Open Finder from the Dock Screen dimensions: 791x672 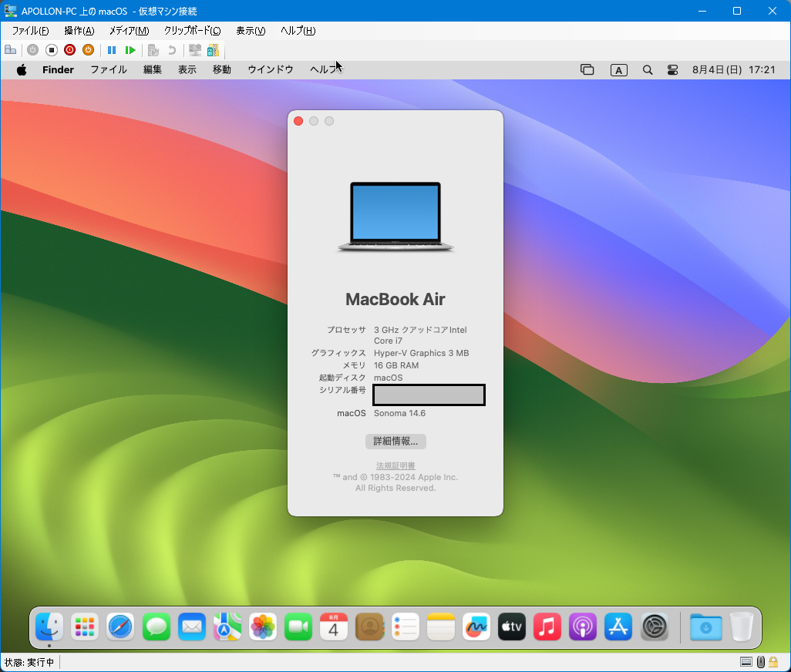(49, 627)
